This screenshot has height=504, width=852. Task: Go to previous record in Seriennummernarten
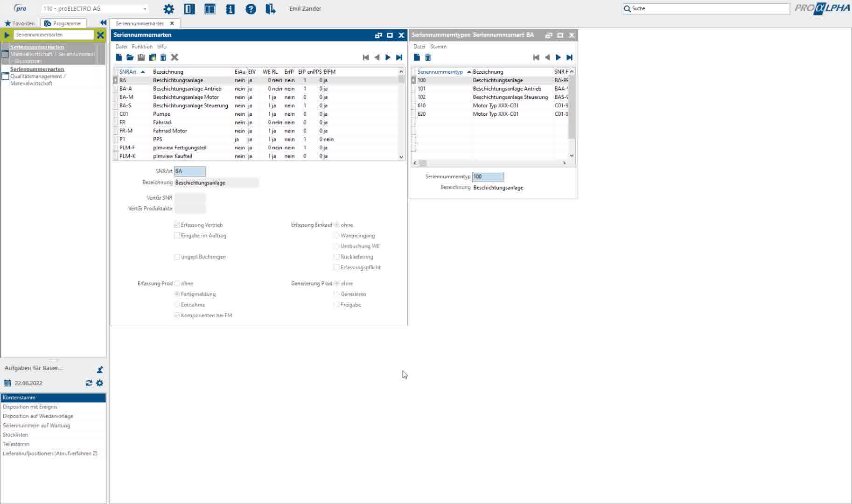[377, 57]
